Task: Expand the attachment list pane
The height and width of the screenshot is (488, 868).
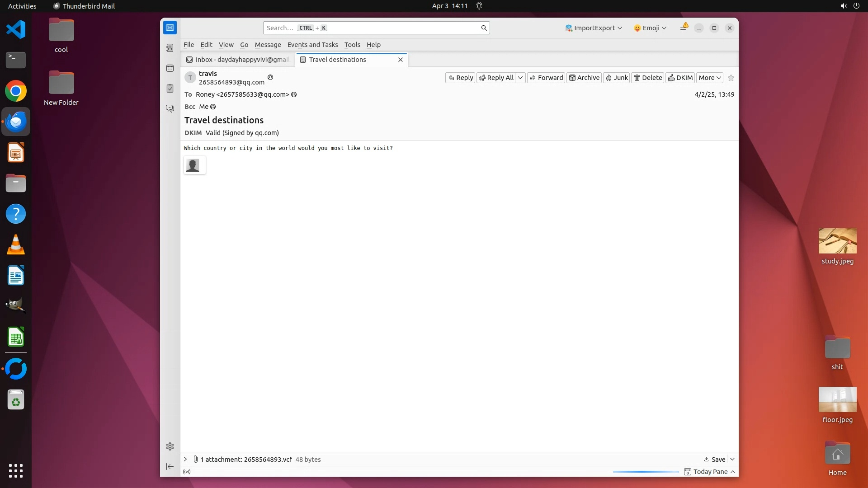Action: click(x=185, y=459)
